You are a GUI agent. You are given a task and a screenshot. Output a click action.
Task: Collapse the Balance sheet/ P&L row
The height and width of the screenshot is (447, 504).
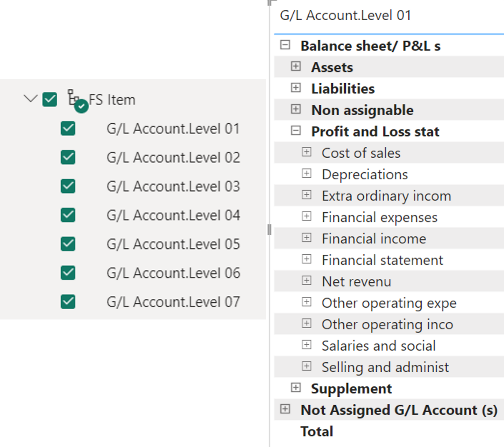285,45
